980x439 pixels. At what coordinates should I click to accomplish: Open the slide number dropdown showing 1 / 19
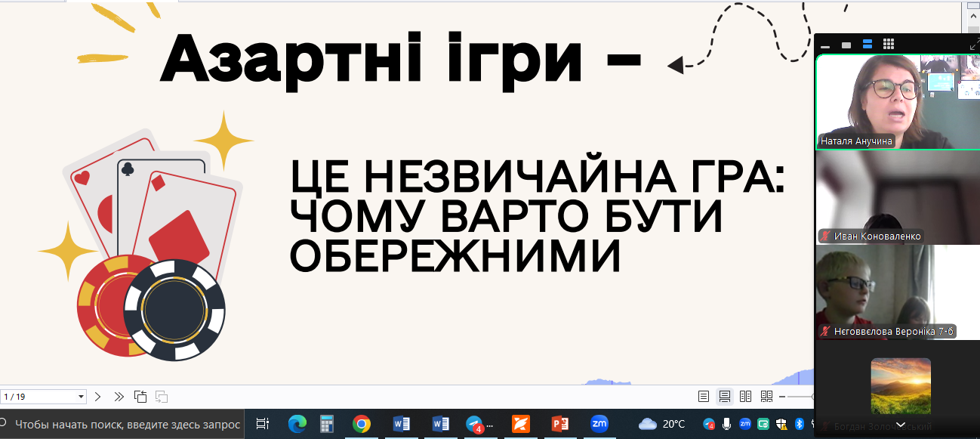(x=81, y=397)
